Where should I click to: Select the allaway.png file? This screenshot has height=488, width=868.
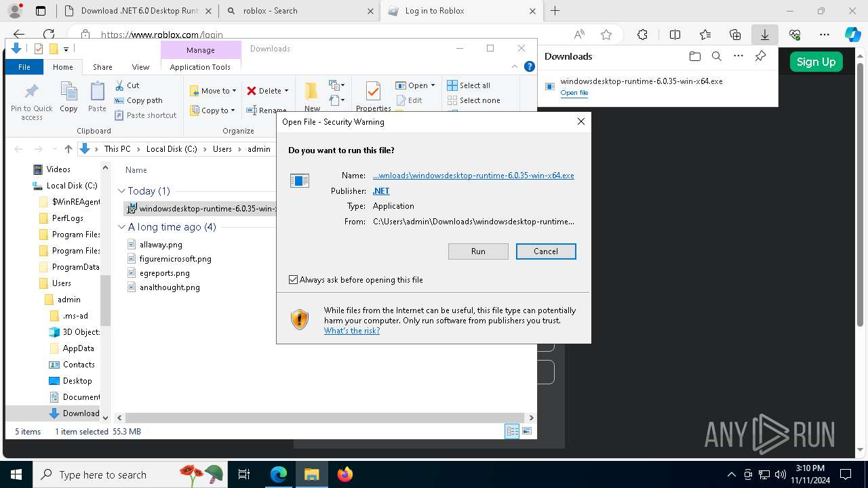point(161,245)
